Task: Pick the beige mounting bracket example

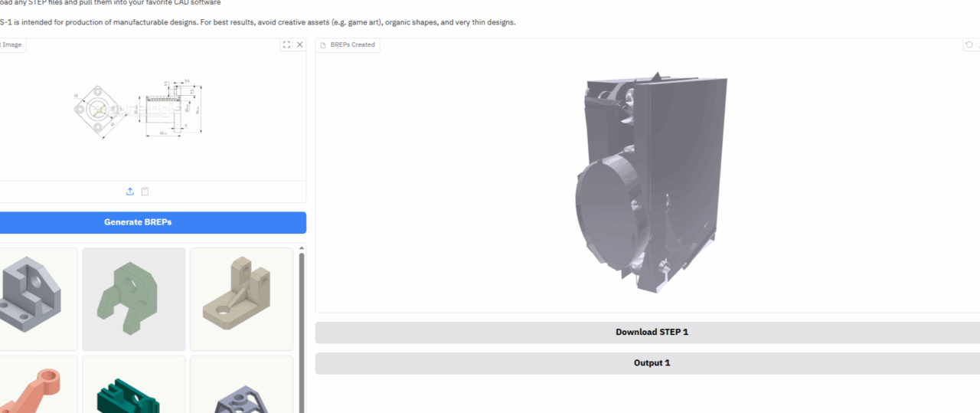Action: pyautogui.click(x=241, y=298)
